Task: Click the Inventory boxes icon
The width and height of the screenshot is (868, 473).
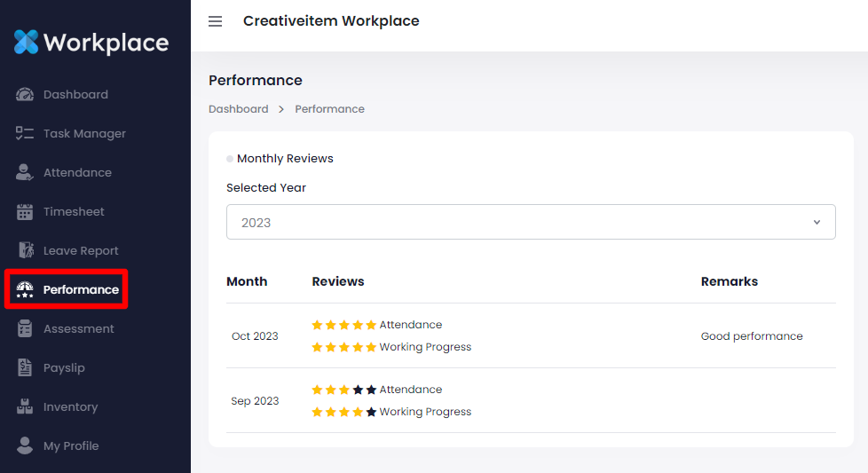Action: pos(25,407)
